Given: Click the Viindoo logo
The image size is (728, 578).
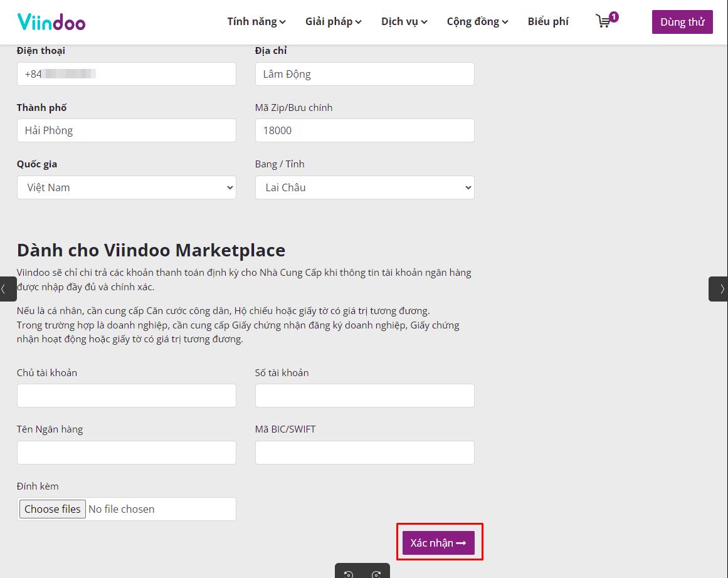Looking at the screenshot, I should (x=51, y=22).
